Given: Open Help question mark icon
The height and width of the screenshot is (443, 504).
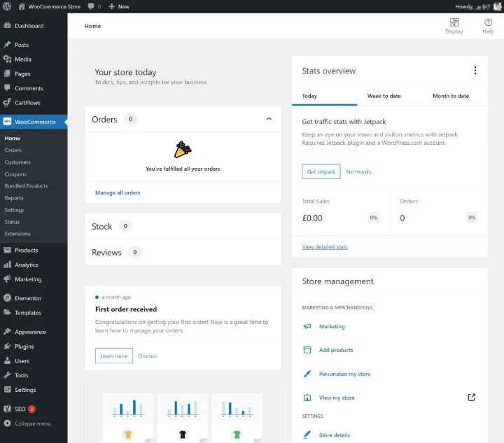Looking at the screenshot, I should [488, 22].
